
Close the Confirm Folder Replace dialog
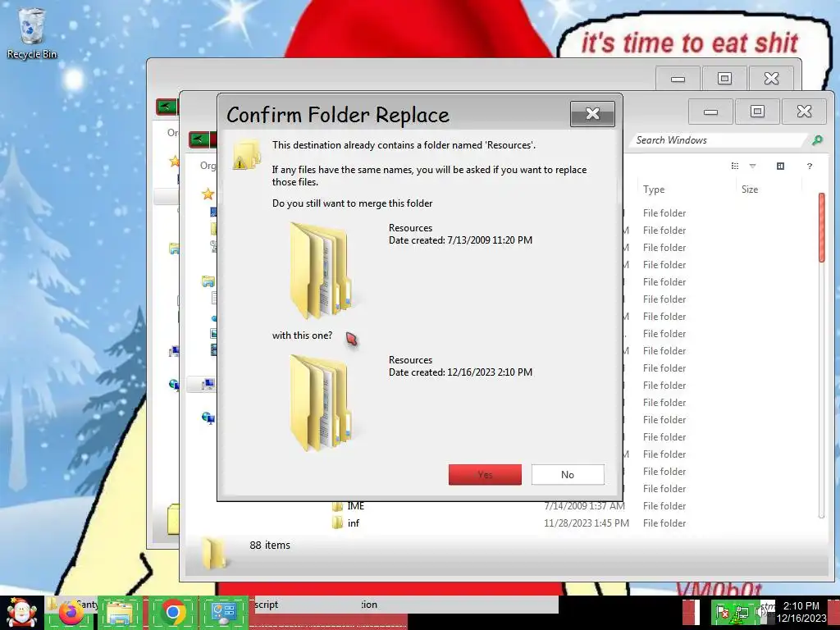(x=592, y=113)
